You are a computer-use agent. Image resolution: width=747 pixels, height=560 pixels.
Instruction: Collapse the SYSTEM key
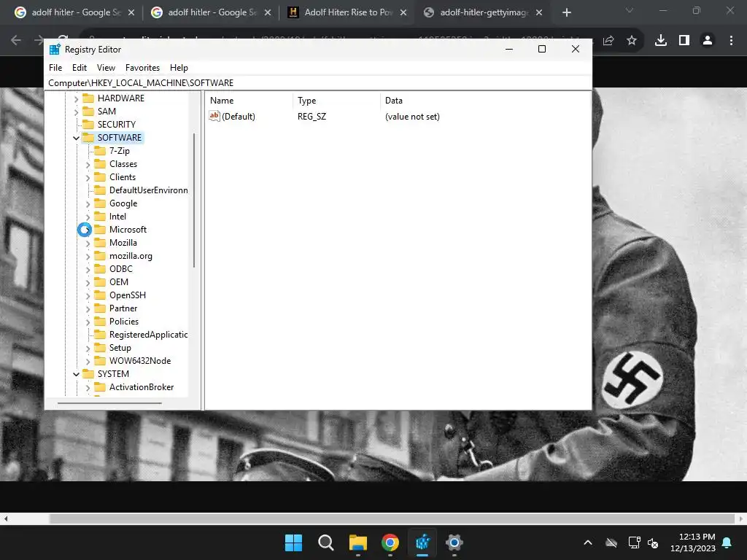[x=76, y=374]
